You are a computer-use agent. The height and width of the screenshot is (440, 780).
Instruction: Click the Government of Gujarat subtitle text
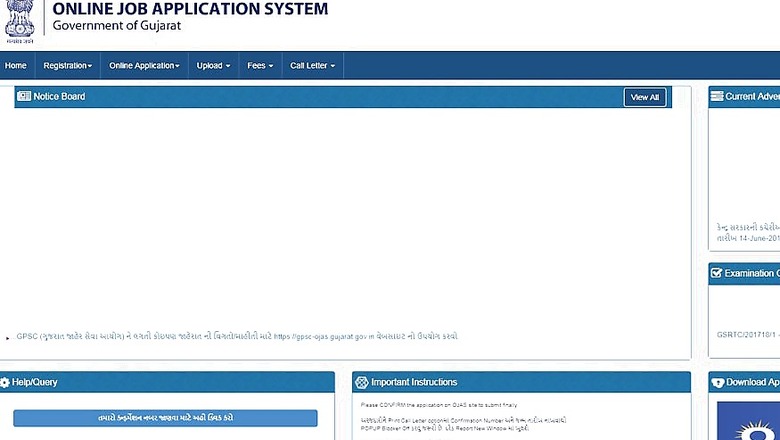(116, 25)
